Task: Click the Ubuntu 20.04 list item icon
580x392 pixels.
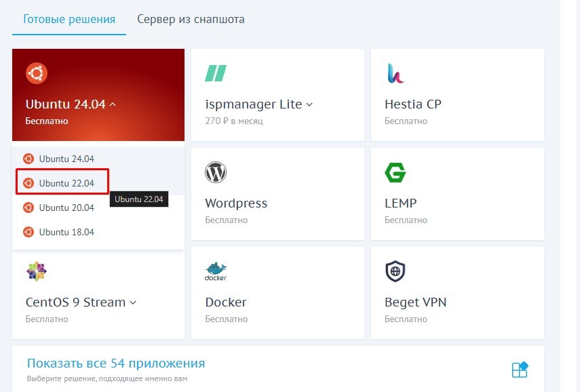Action: point(28,208)
